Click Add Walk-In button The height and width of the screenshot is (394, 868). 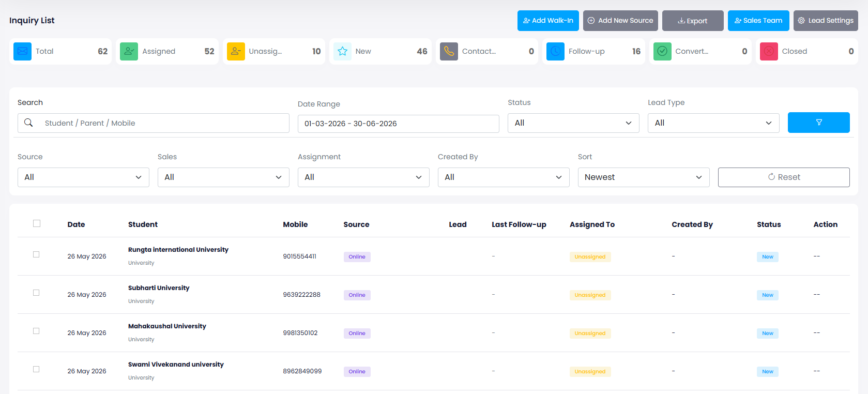point(548,21)
